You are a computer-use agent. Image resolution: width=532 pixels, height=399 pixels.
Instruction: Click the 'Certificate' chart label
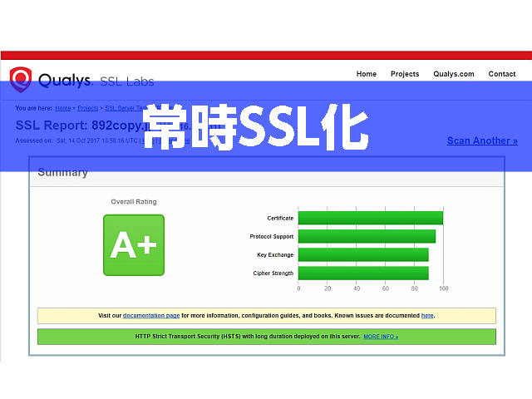[x=280, y=218]
